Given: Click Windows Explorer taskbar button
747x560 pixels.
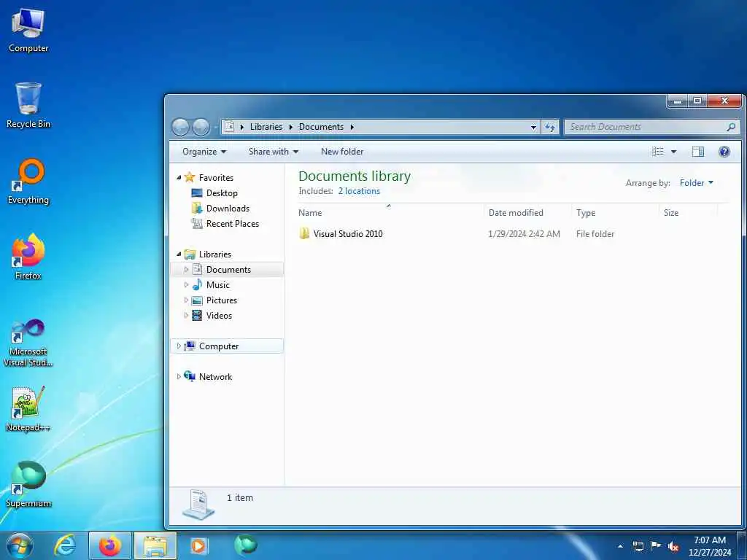Looking at the screenshot, I should pyautogui.click(x=155, y=545).
